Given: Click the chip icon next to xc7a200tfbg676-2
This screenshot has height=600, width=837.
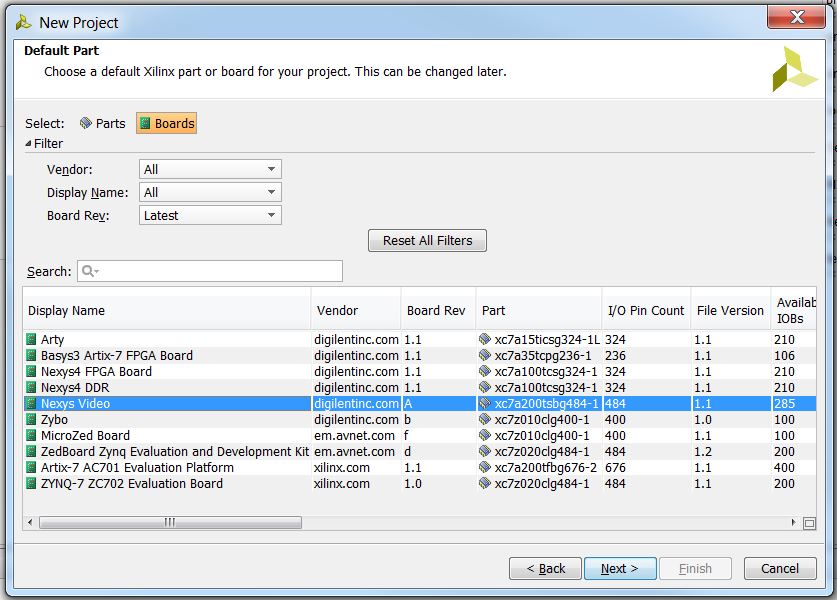Looking at the screenshot, I should click(x=485, y=468).
